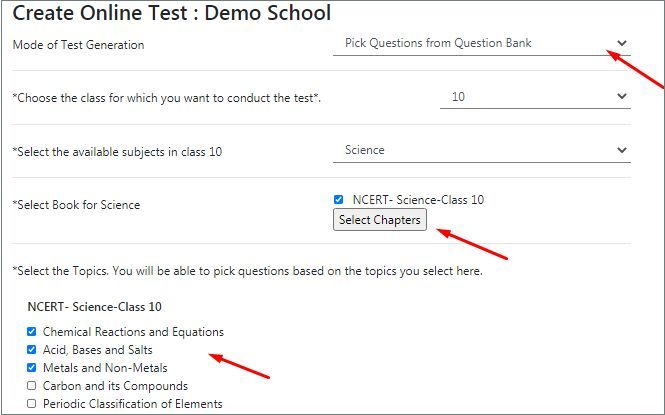Viewport: 665px width, 415px height.
Task: Open the class selection dropdown showing 10
Action: [x=535, y=97]
